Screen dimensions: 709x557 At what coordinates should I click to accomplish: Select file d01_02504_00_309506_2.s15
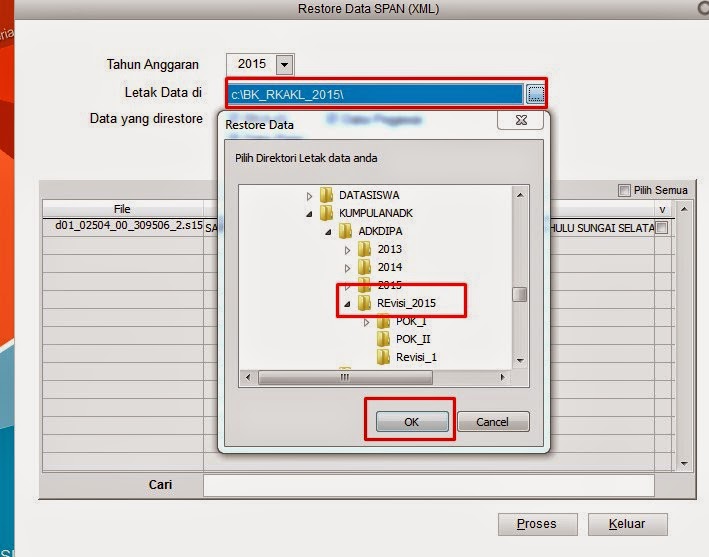pos(129,225)
